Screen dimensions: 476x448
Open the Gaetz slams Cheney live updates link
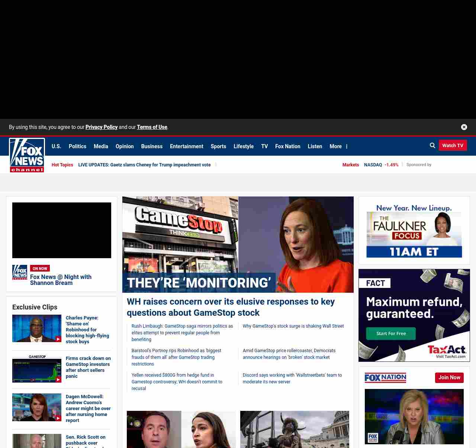(x=144, y=165)
